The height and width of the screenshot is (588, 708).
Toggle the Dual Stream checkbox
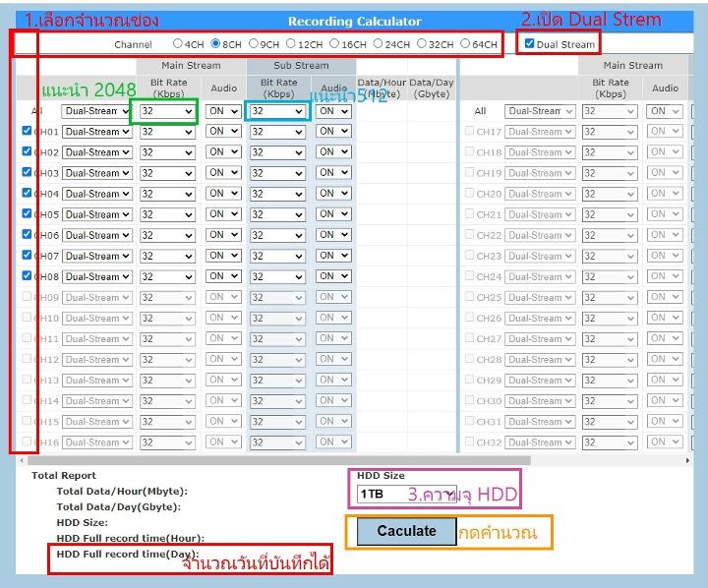530,43
